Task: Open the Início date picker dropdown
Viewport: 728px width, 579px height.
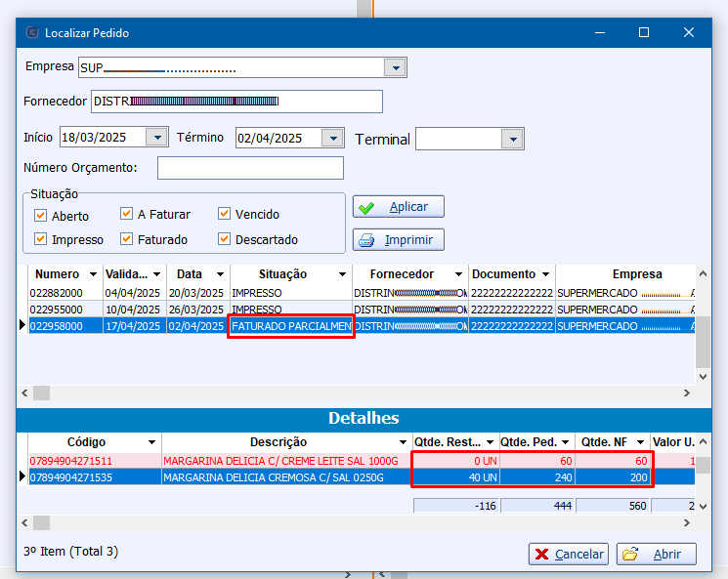Action: (x=155, y=138)
